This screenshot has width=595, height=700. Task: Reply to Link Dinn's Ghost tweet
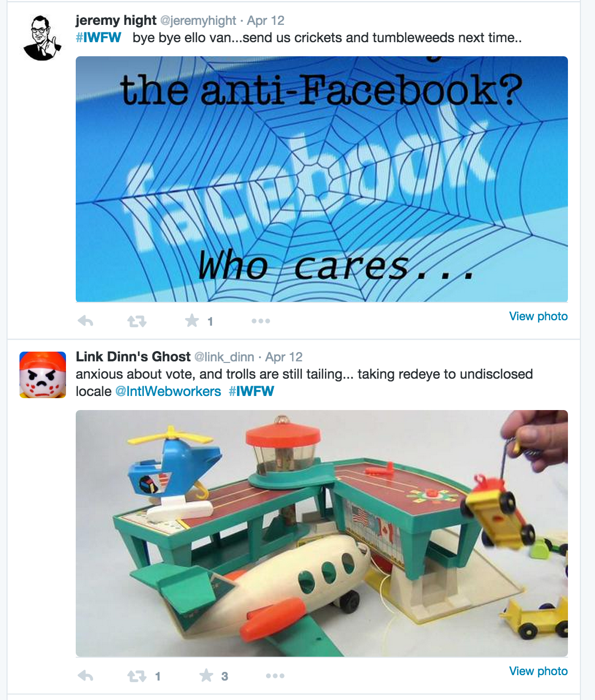pos(85,676)
